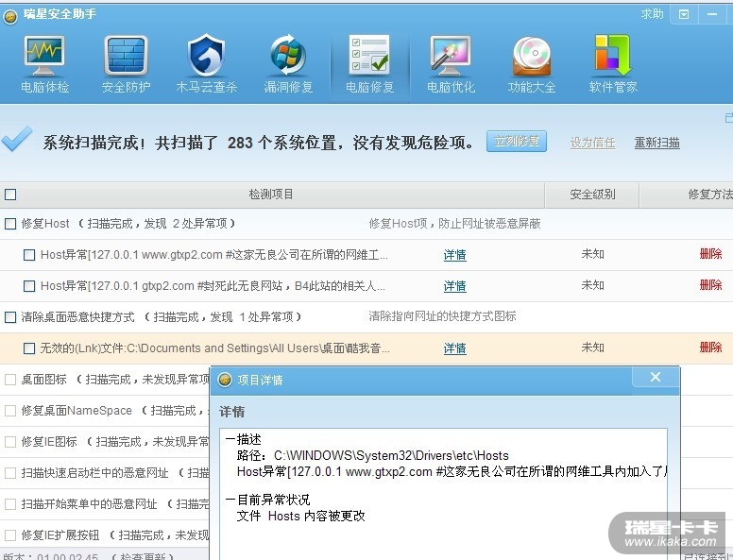Open 详情 link for invalid Lnk file
The image size is (733, 560).
[x=454, y=348]
